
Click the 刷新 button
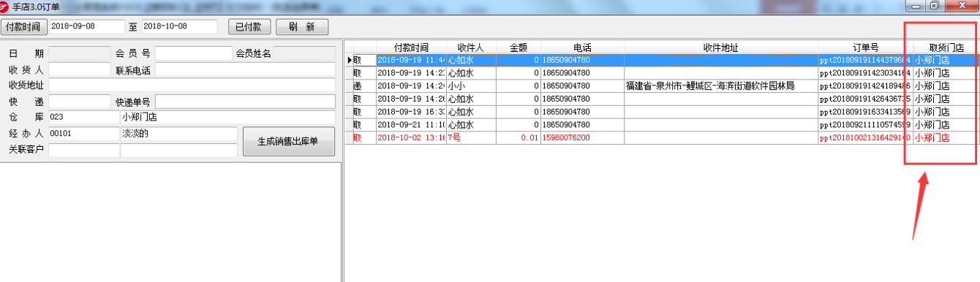coord(302,27)
